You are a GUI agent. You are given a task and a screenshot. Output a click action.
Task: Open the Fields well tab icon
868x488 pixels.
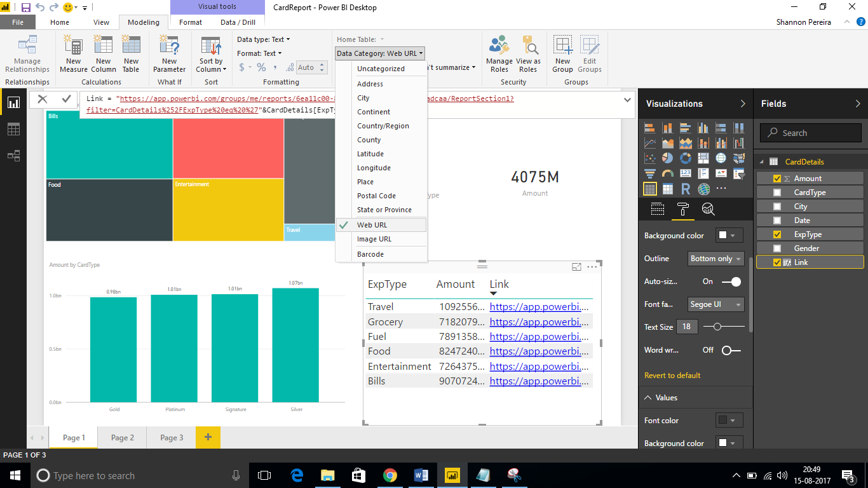(x=658, y=209)
